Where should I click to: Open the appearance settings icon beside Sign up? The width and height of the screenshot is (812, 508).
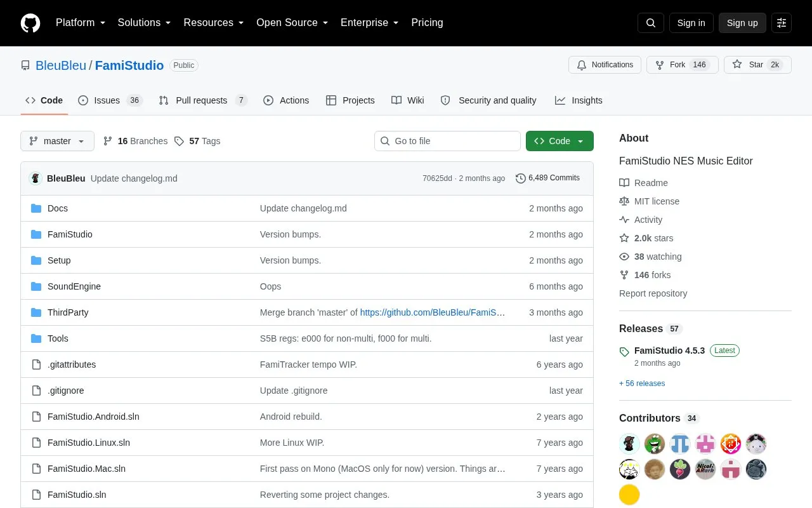click(782, 23)
